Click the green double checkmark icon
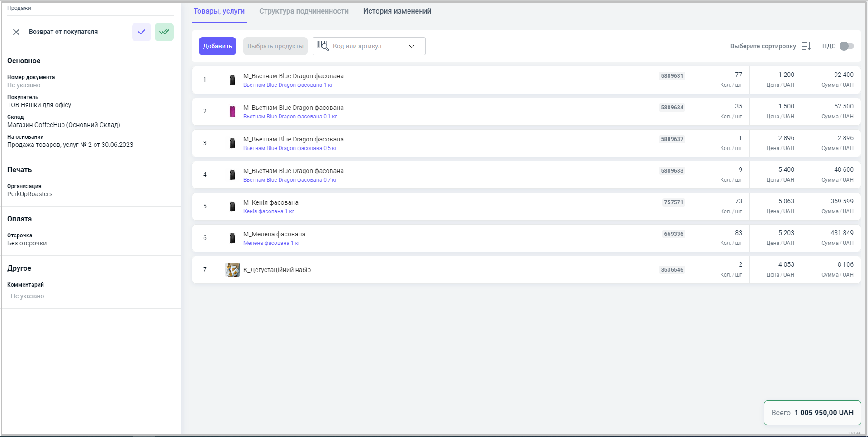868x437 pixels. coord(164,32)
